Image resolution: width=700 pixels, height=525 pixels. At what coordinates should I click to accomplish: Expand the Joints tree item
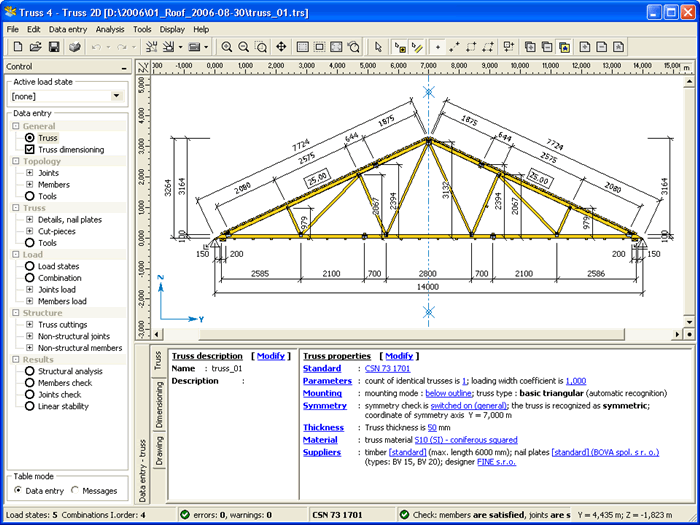click(x=30, y=173)
